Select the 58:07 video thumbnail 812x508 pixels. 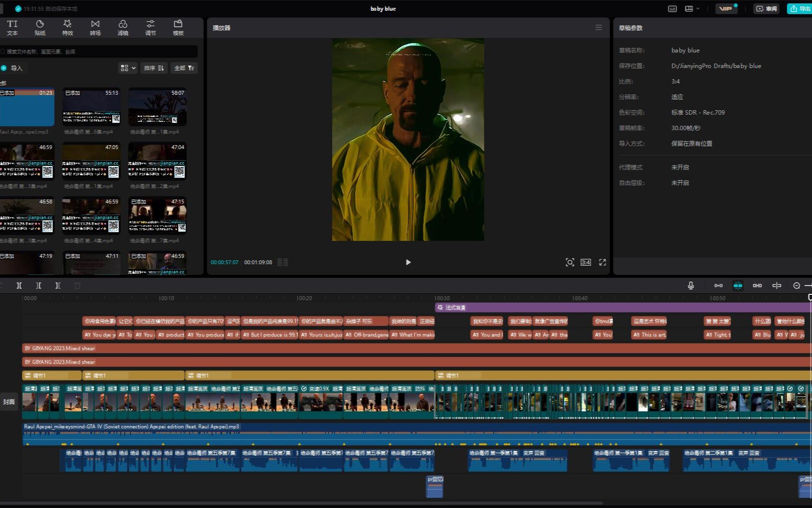[x=157, y=107]
